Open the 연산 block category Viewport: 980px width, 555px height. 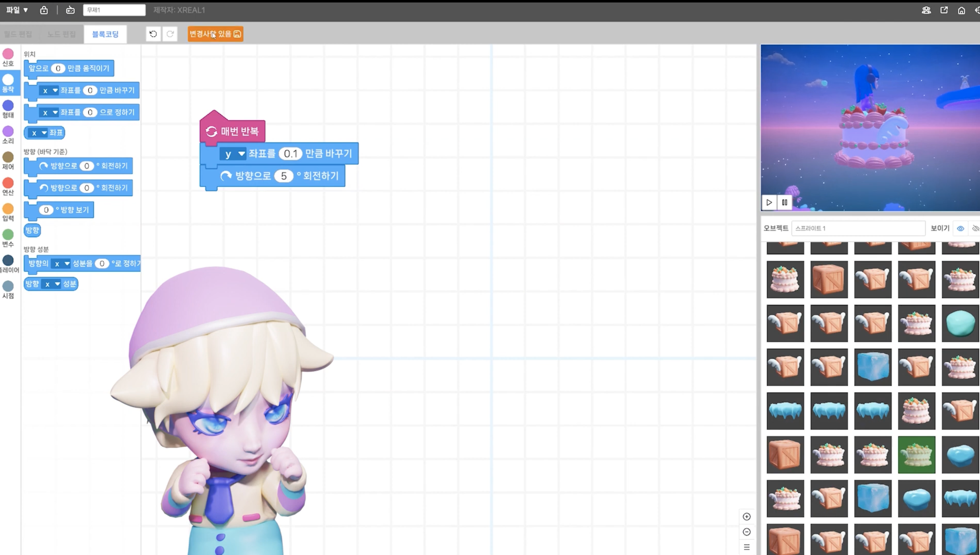8,187
